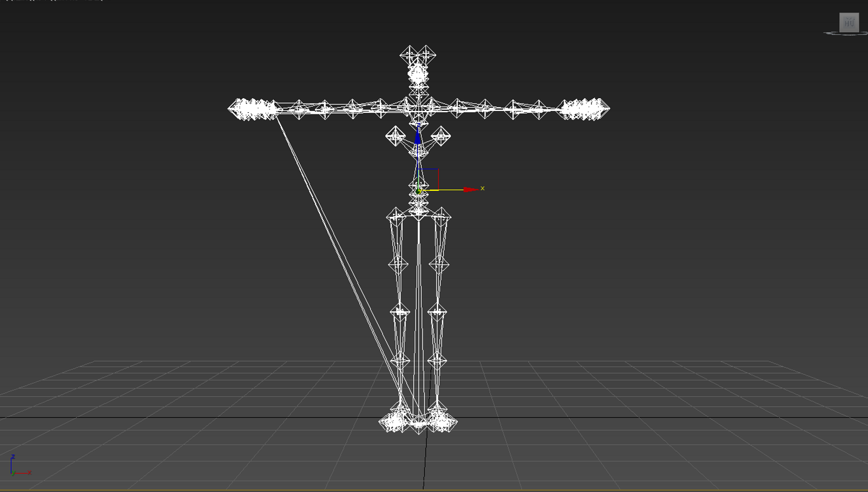Select the left hand finger bones
868x492 pixels.
tap(252, 109)
